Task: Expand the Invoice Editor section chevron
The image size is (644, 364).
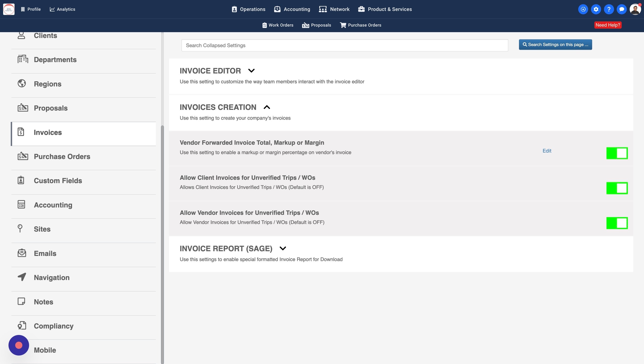Action: [x=251, y=71]
